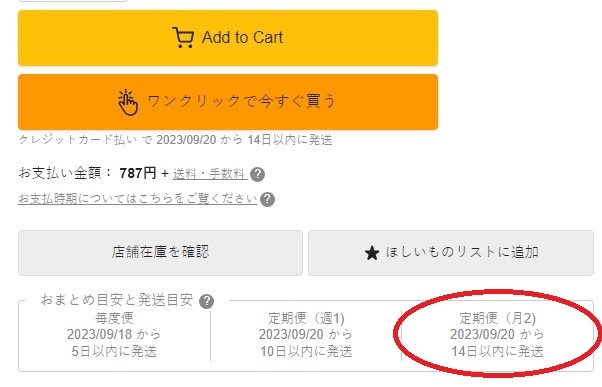
Task: Click the おまとめ目安と発送目安 heading
Action: click(x=116, y=299)
